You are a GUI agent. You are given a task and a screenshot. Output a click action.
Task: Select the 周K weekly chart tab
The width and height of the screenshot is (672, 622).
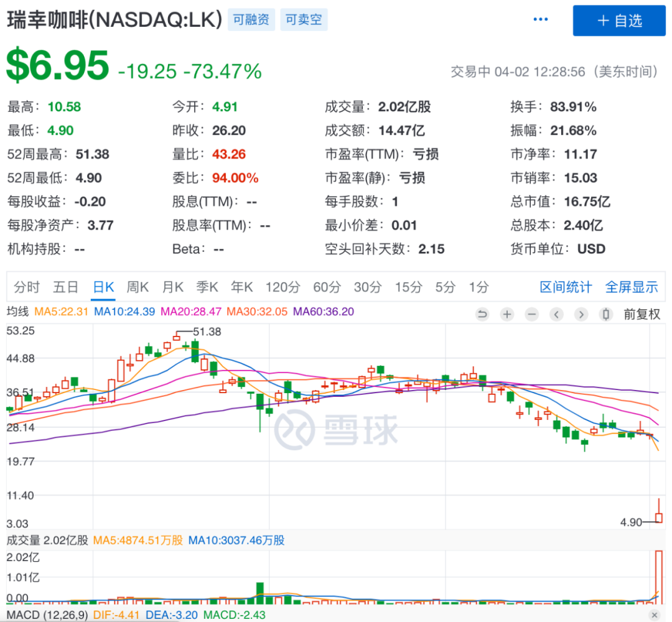138,287
